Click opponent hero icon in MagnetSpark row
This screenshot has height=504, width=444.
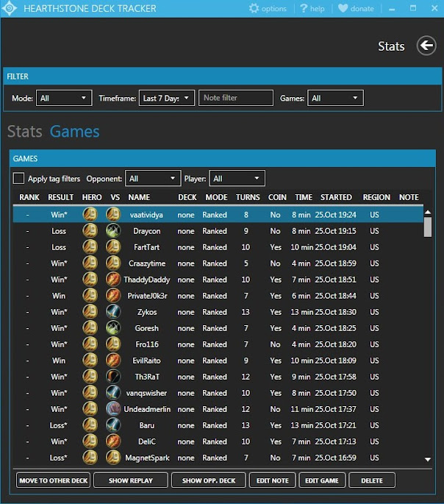[x=113, y=458]
